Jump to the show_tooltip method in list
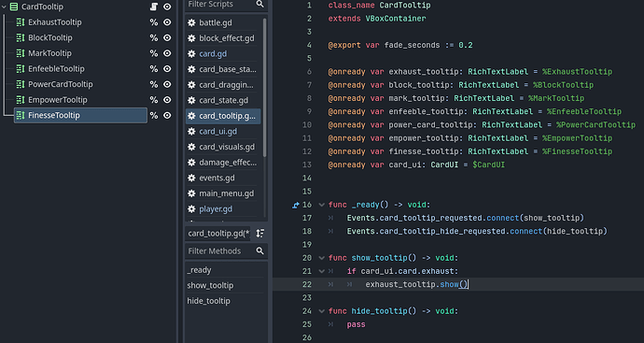Image resolution: width=644 pixels, height=343 pixels. 210,285
